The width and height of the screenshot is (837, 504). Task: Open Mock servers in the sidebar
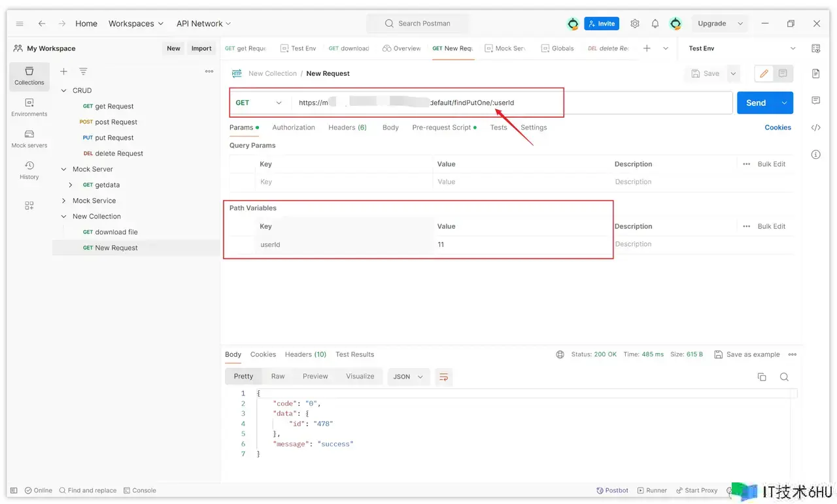coord(29,139)
